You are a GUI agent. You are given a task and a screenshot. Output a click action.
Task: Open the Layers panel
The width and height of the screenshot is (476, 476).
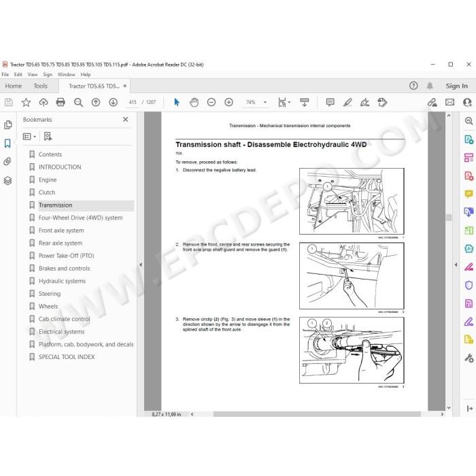point(7,181)
